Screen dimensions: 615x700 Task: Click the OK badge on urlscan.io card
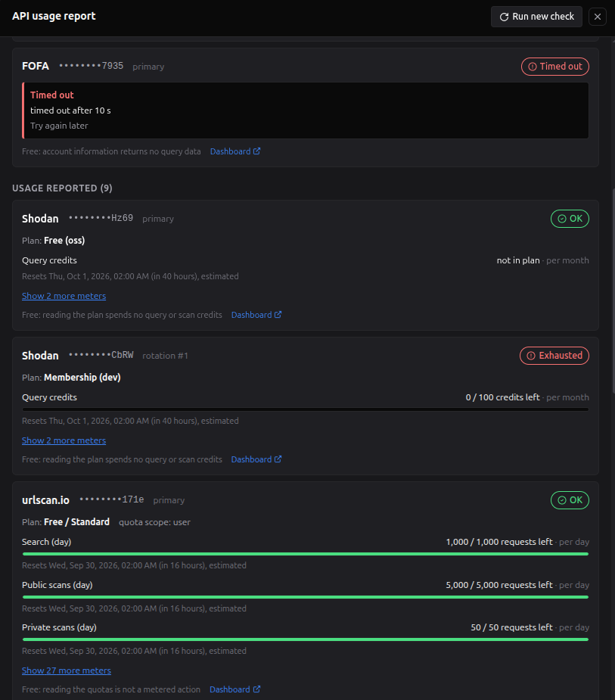tap(570, 500)
